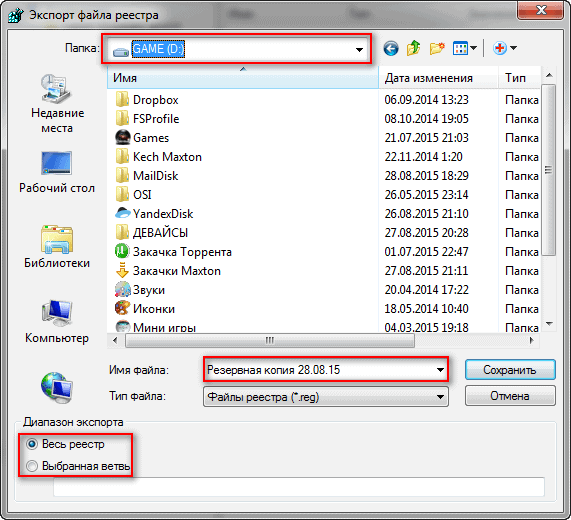The image size is (571, 520).
Task: Open Недавние места in the sidebar
Action: [x=57, y=105]
